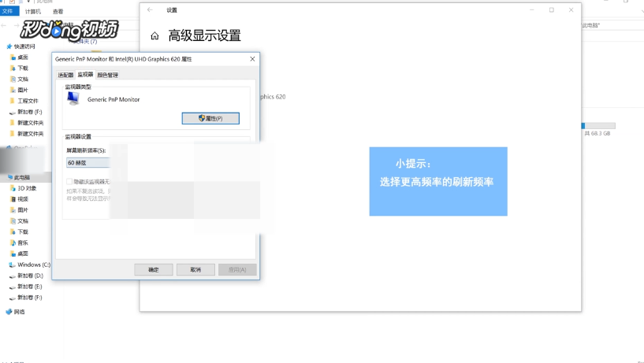Click the Windows (C:) drive icon

point(13,265)
